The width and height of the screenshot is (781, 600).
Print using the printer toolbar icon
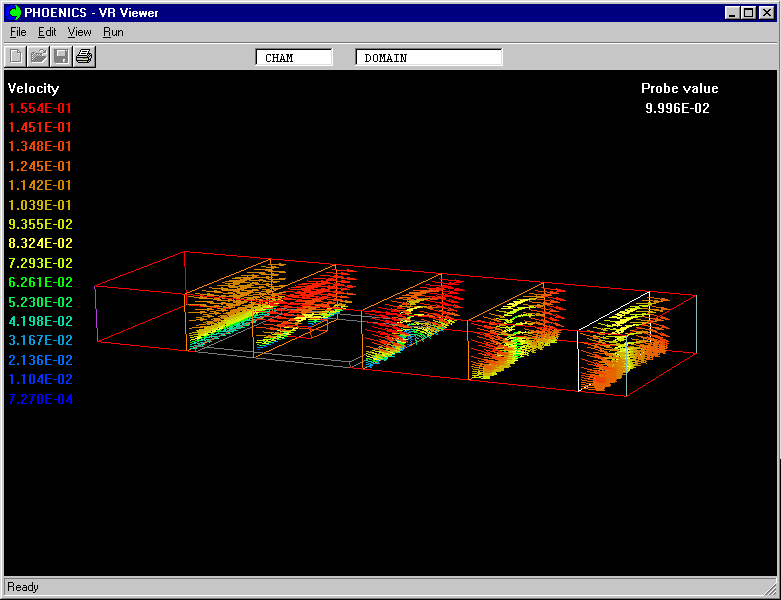tap(84, 56)
